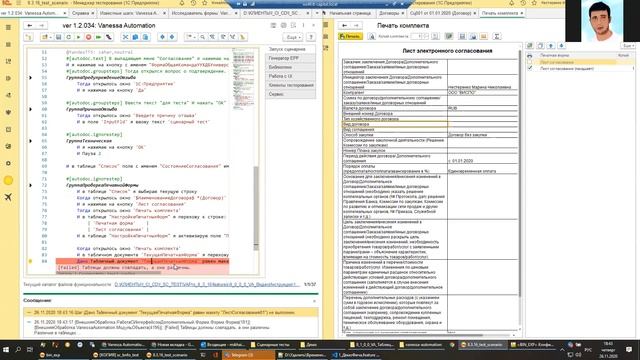Collapse the ГруппаПроверкаПечатнойФормы step group arrow
This screenshot has height=360, width=640.
click(x=30, y=185)
